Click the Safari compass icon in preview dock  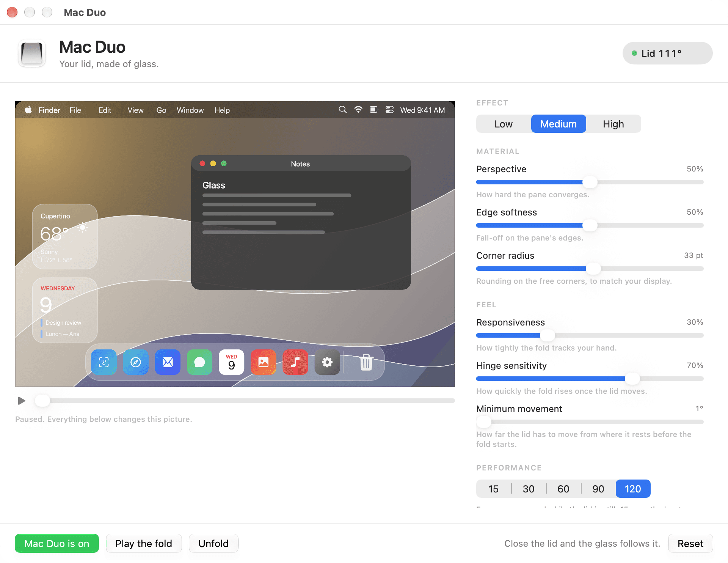coord(136,362)
